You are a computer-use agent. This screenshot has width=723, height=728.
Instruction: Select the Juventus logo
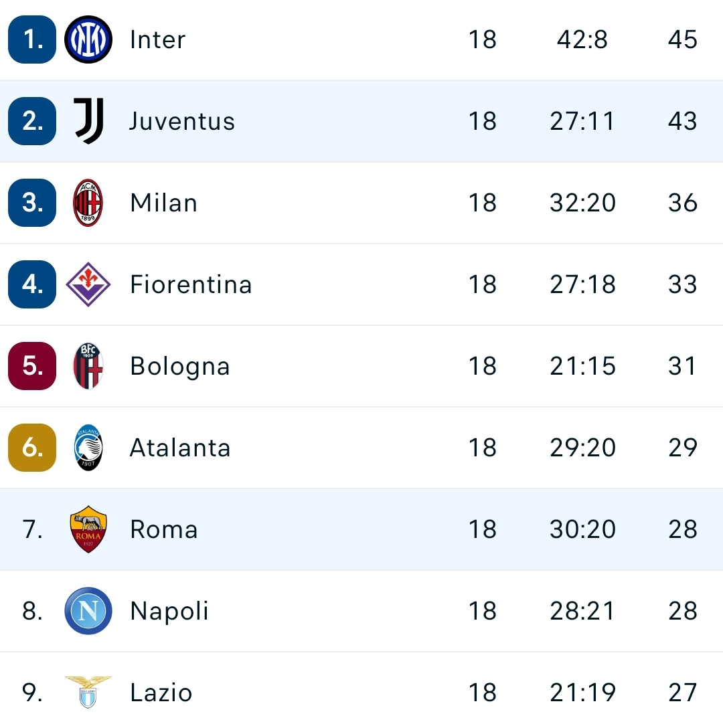coord(88,121)
